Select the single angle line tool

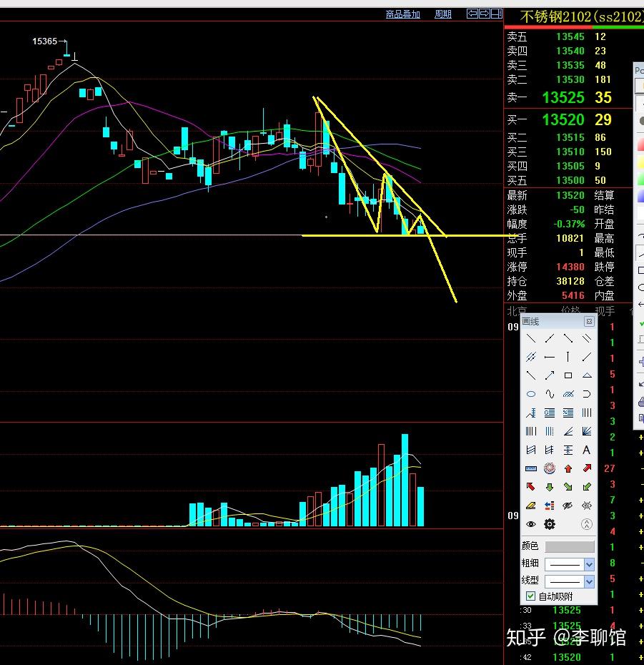coord(568,431)
